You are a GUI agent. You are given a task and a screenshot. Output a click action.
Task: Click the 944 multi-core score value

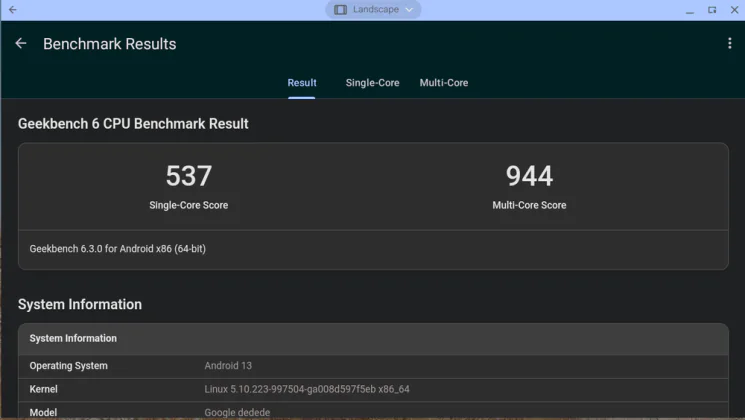click(x=529, y=176)
